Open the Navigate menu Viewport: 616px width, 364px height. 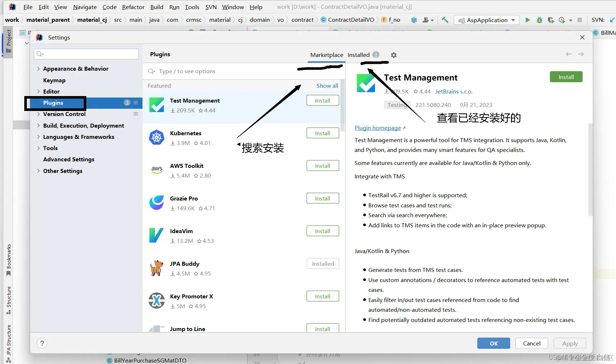85,7
